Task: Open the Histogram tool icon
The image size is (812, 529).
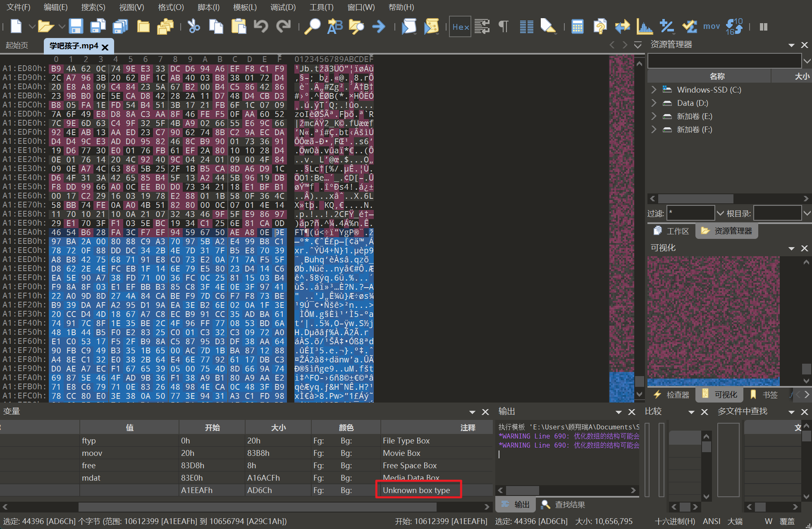Action: point(644,26)
